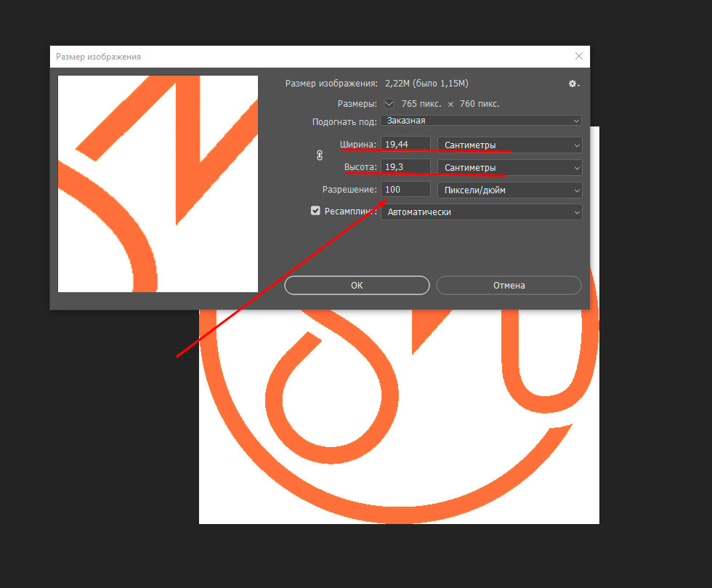The height and width of the screenshot is (588, 712).
Task: Click the Разрешение label
Action: click(349, 190)
